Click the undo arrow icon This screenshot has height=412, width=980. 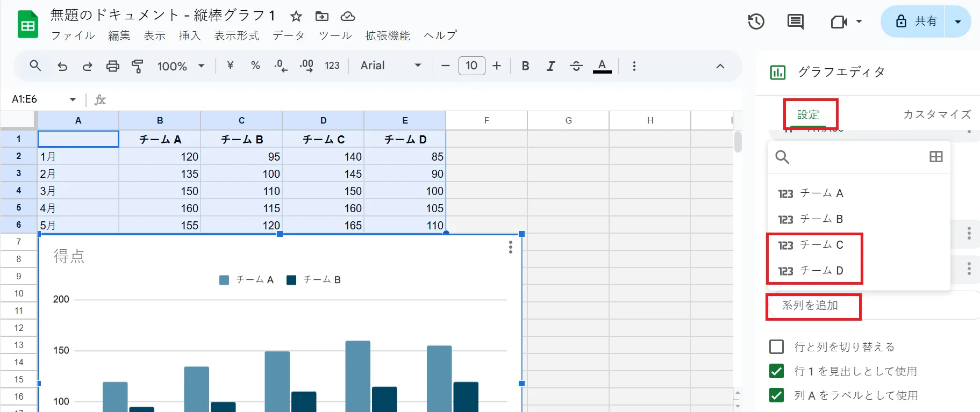tap(62, 66)
